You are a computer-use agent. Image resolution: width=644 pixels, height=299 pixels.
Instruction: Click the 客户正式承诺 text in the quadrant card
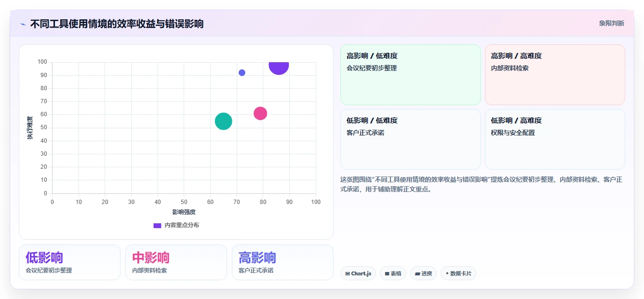click(x=365, y=133)
